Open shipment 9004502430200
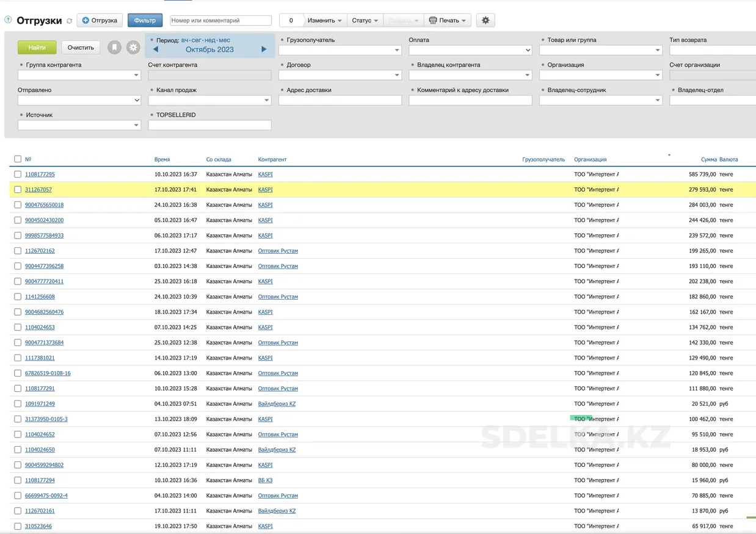Viewport: 756px width, 534px height. [x=44, y=220]
